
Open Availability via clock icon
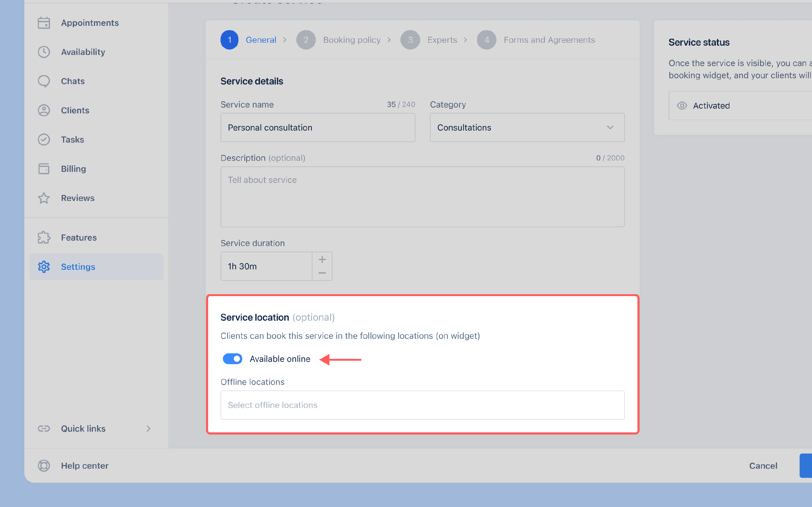(44, 52)
